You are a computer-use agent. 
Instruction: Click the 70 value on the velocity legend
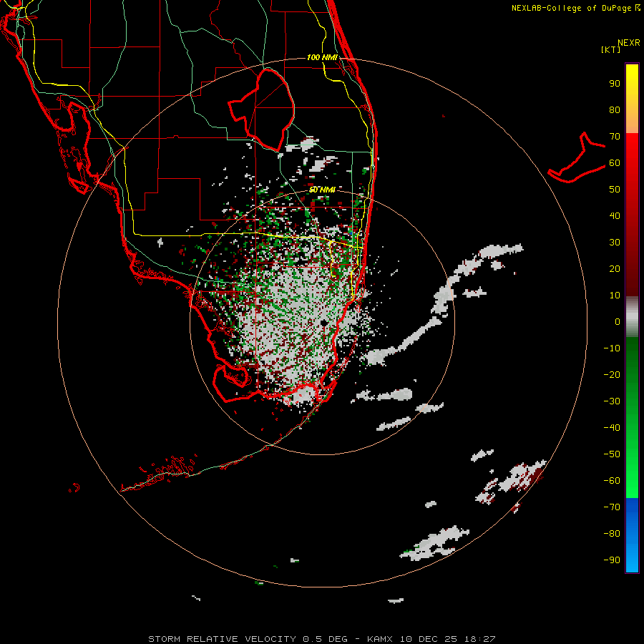point(615,137)
